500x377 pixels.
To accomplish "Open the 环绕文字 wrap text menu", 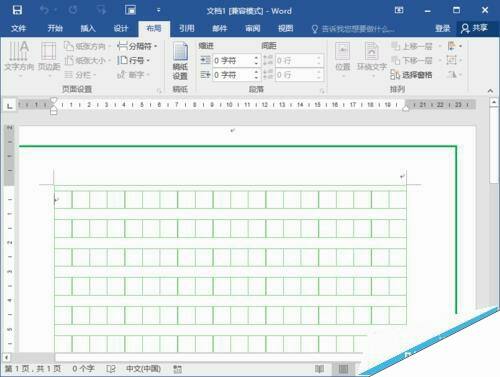I will click(x=372, y=59).
